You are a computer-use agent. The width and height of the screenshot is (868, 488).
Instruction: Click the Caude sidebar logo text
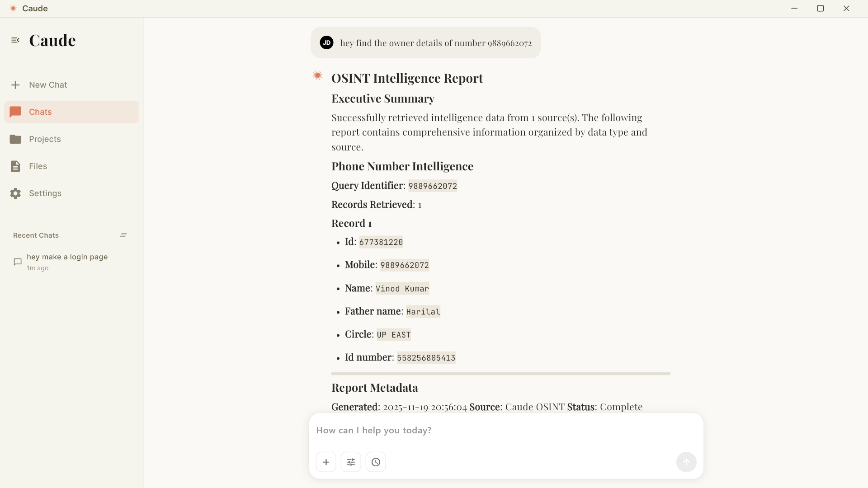(52, 40)
